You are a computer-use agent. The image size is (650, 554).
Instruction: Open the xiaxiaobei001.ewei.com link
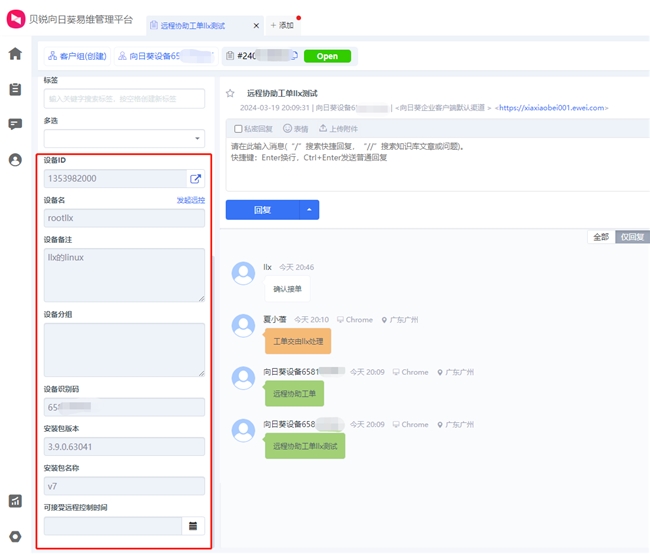552,108
